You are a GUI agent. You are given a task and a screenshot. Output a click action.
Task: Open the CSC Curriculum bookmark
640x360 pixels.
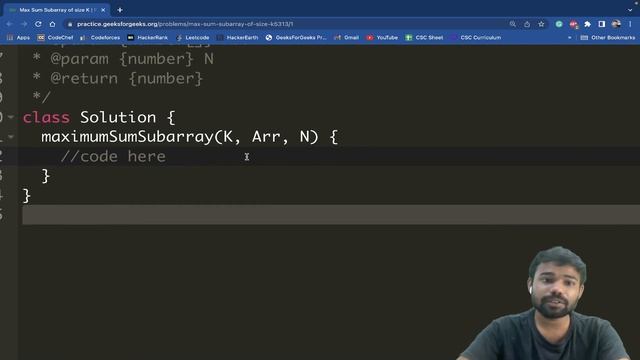(x=476, y=38)
